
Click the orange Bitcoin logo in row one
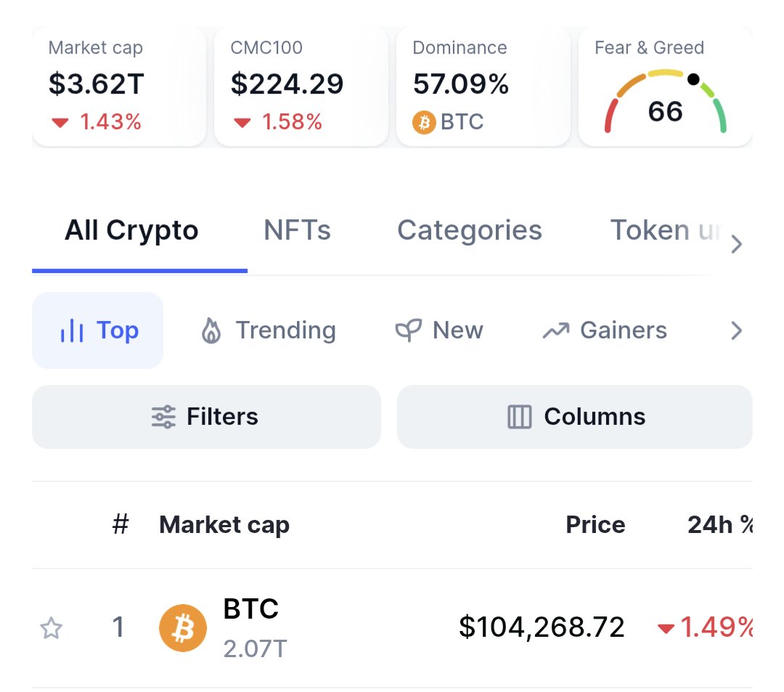point(182,628)
